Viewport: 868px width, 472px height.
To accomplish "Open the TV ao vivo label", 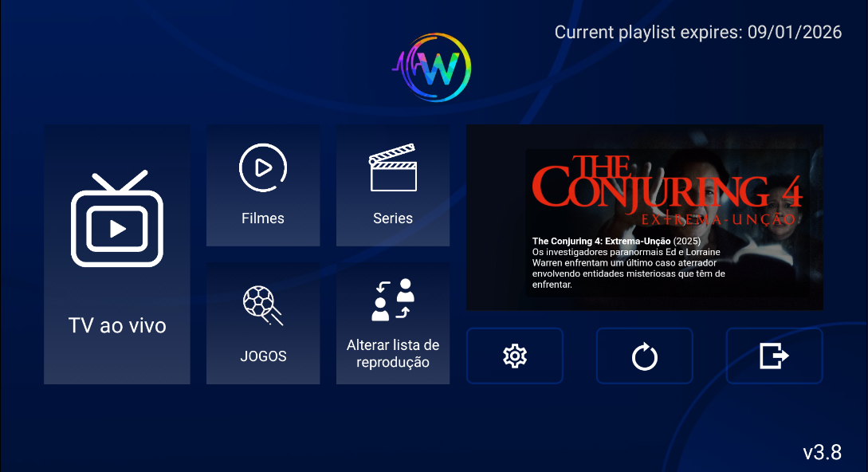I will (x=117, y=325).
